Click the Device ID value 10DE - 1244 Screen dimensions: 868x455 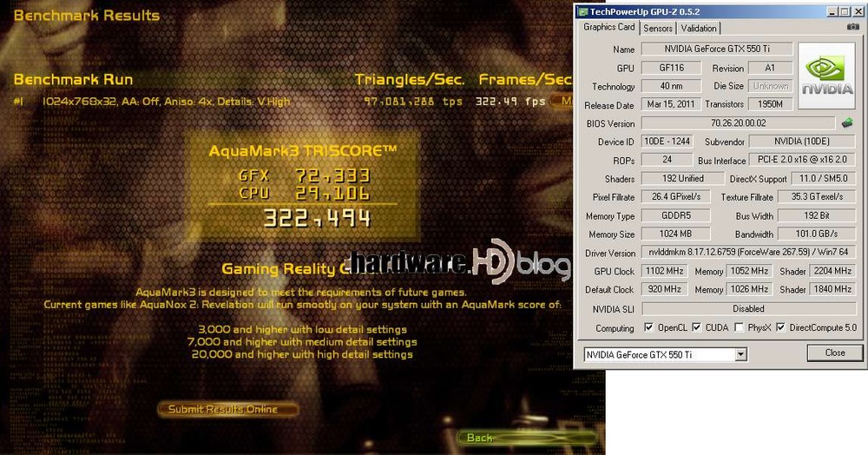point(667,142)
